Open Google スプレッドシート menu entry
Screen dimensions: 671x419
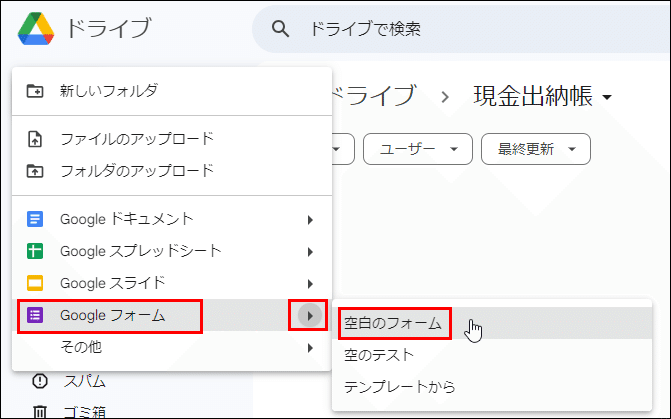172,251
